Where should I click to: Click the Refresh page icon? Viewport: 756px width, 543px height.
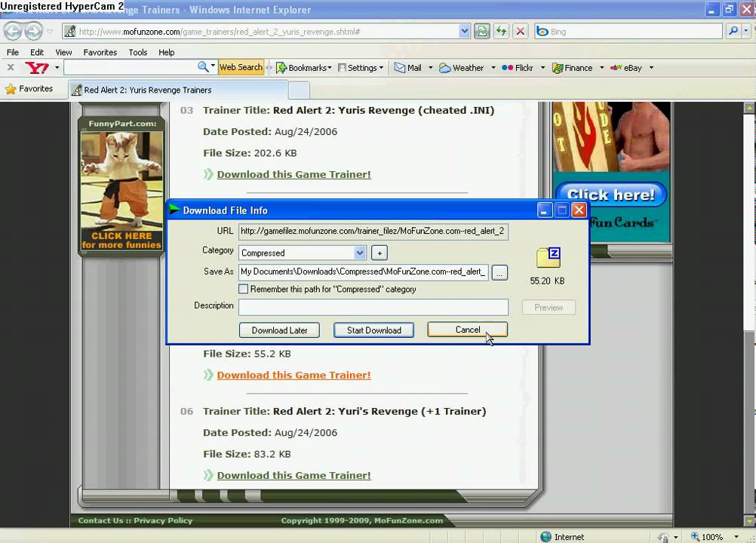coord(502,32)
